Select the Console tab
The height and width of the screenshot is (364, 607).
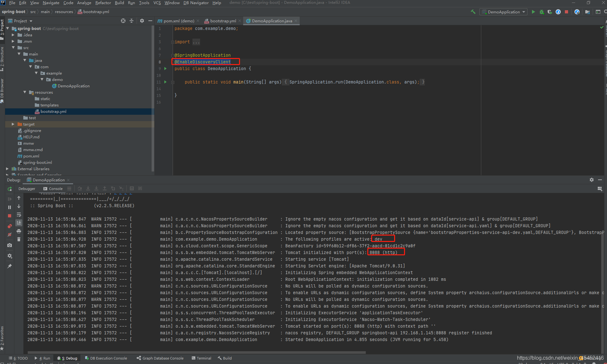tap(53, 189)
